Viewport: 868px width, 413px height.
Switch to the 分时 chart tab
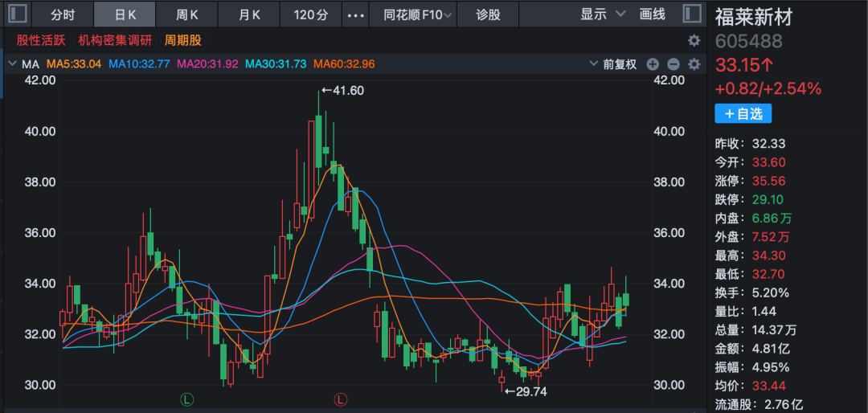coord(62,14)
